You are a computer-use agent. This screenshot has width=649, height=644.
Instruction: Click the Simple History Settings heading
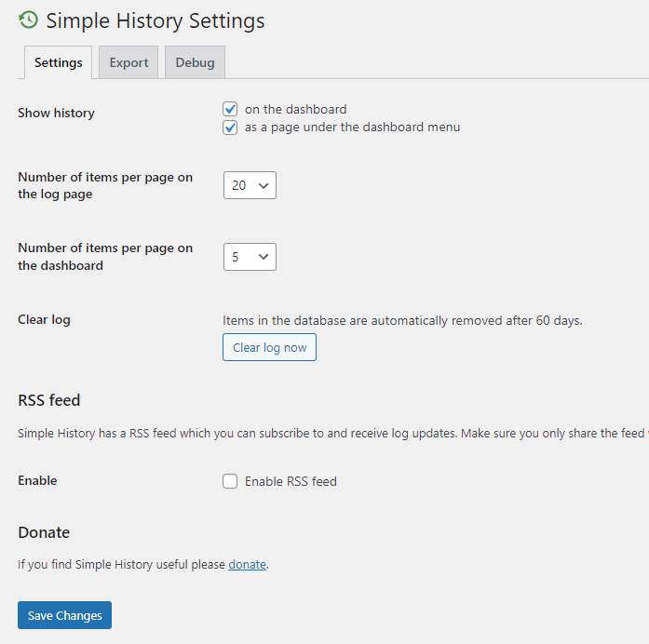(155, 20)
